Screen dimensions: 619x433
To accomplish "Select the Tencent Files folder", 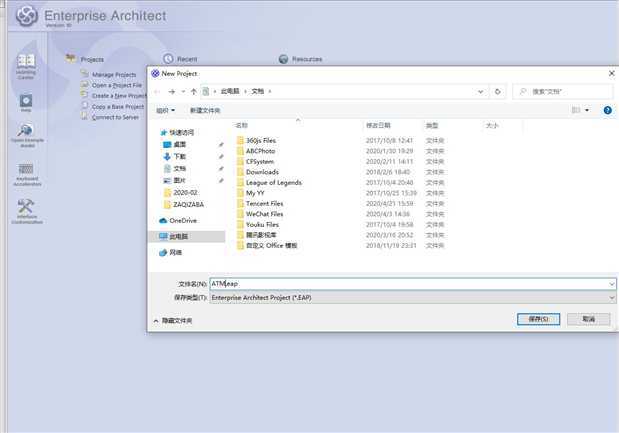I will coord(264,204).
